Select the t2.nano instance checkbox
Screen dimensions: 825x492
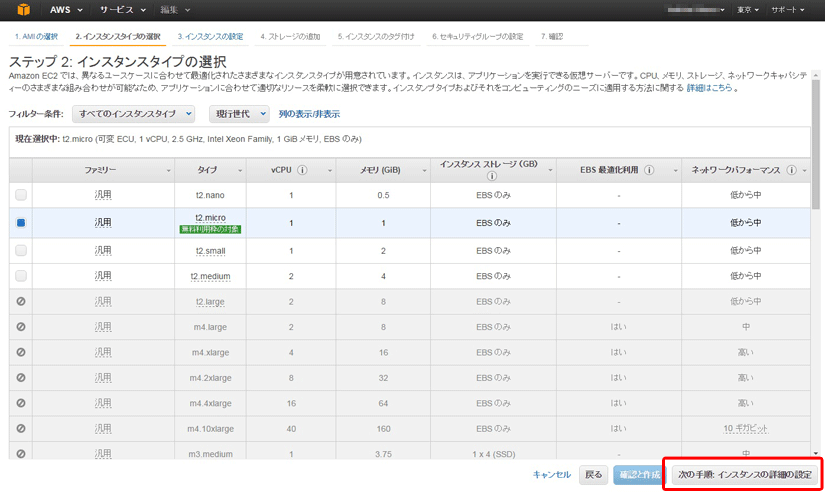(x=21, y=195)
